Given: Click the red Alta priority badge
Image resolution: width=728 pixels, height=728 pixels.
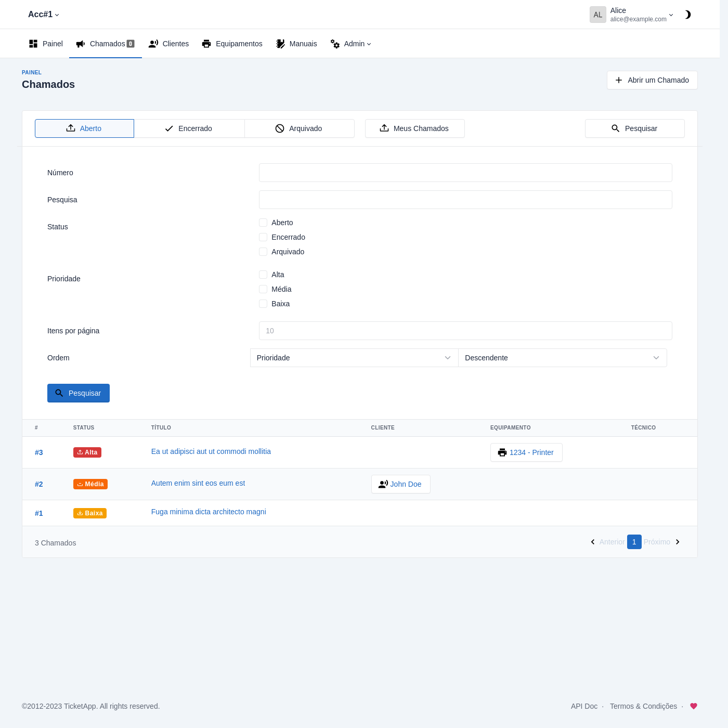Looking at the screenshot, I should [x=87, y=452].
